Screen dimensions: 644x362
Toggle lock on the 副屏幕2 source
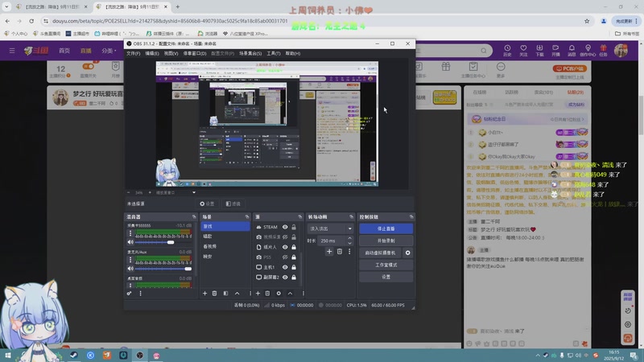click(x=294, y=277)
